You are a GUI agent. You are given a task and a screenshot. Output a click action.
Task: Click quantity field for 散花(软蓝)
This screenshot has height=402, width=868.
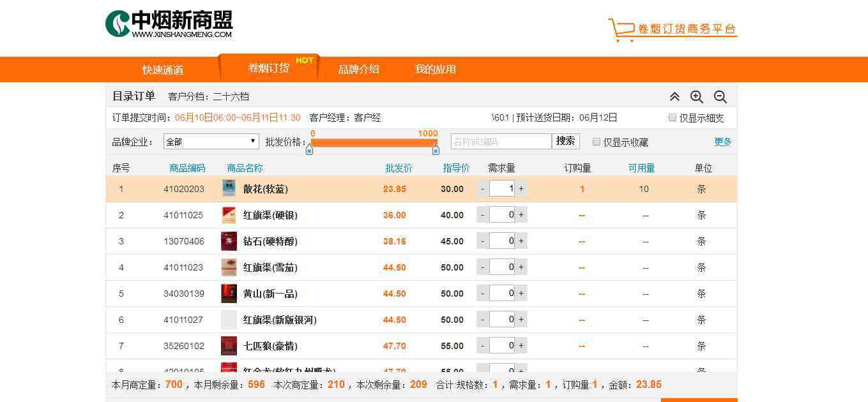(x=502, y=189)
